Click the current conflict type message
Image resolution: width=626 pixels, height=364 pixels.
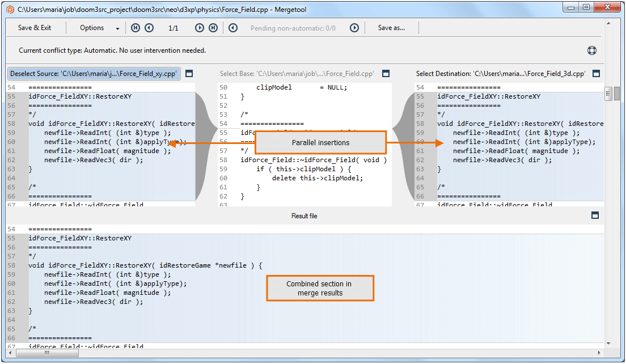(112, 50)
